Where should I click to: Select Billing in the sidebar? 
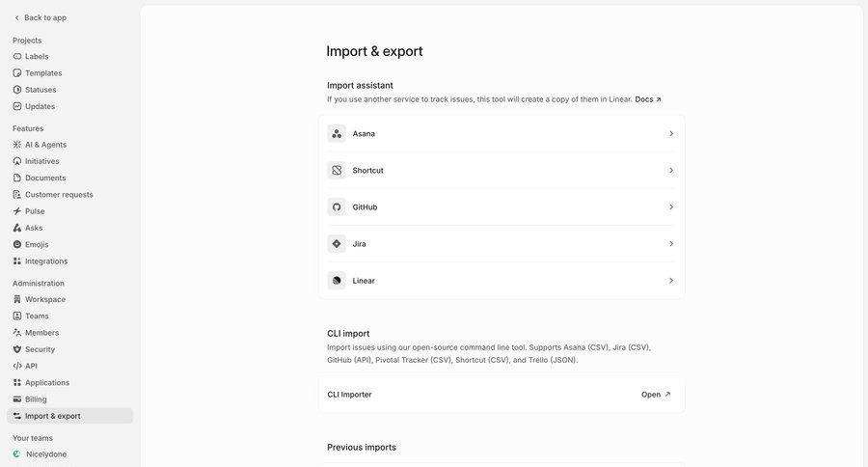(69, 399)
